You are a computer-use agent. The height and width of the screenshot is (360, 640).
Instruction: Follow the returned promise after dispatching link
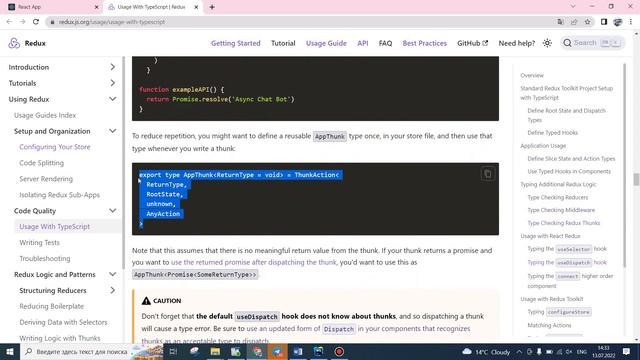tap(253, 262)
